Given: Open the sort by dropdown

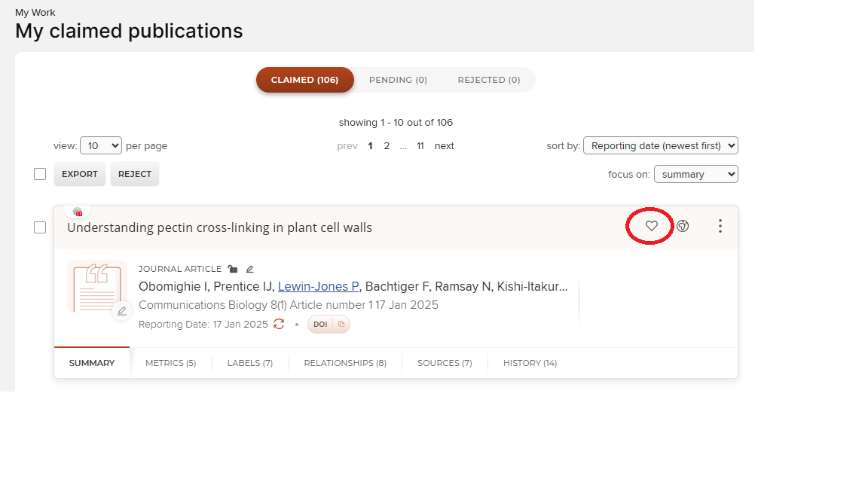Looking at the screenshot, I should tap(660, 145).
